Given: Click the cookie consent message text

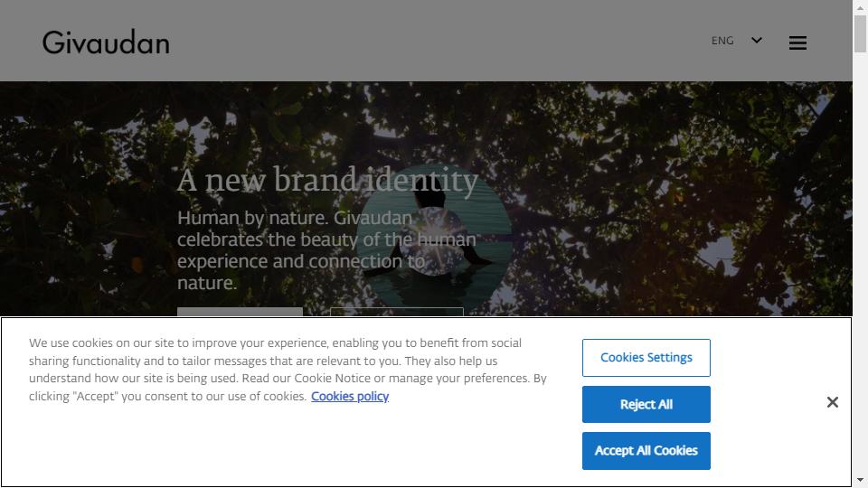Looking at the screenshot, I should pyautogui.click(x=288, y=370).
